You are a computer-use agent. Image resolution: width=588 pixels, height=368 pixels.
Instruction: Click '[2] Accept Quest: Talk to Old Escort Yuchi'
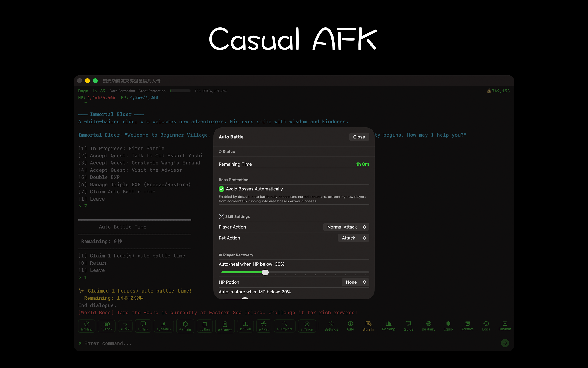pyautogui.click(x=140, y=155)
